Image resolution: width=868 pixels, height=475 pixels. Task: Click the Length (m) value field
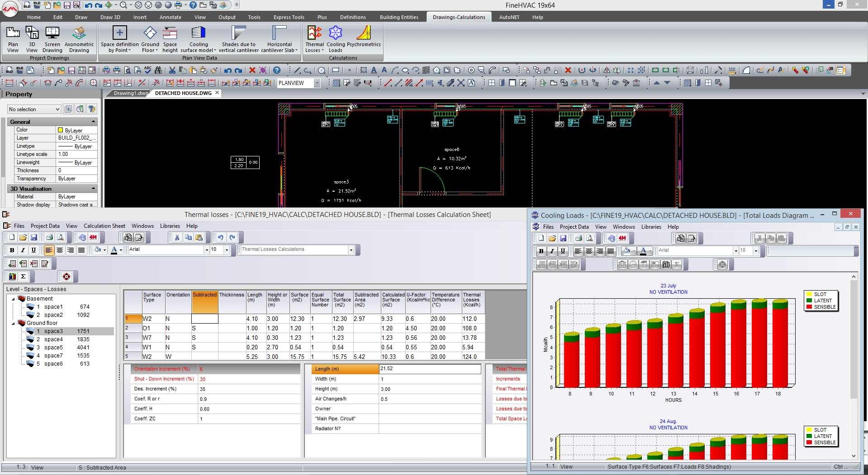pos(429,369)
